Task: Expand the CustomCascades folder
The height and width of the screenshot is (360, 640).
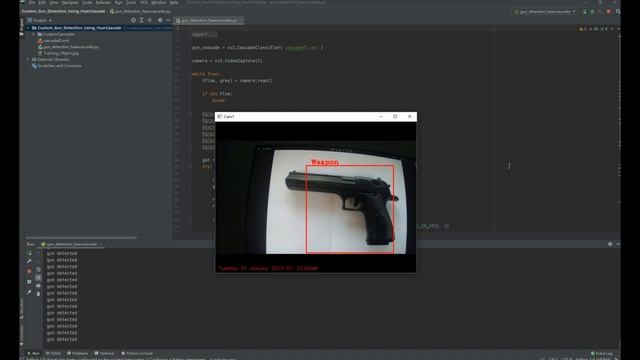Action: [x=34, y=34]
